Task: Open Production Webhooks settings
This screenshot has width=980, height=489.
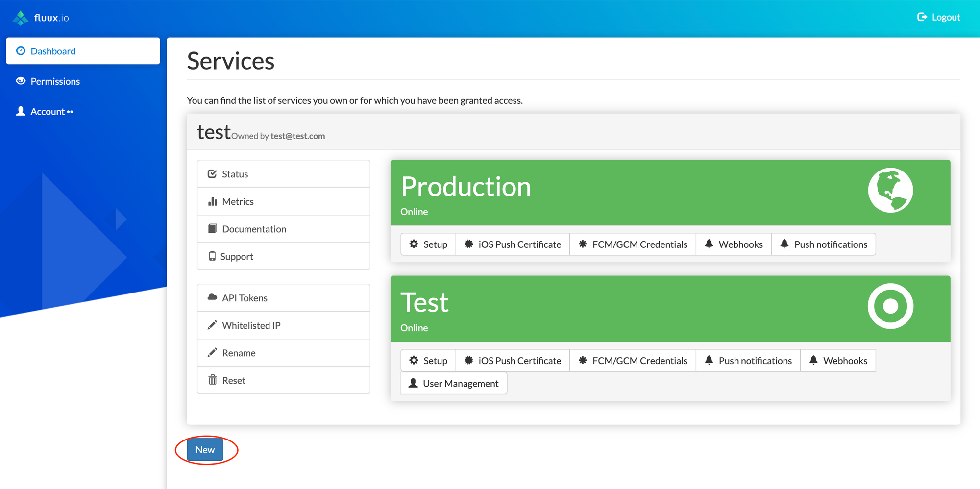Action: 734,244
